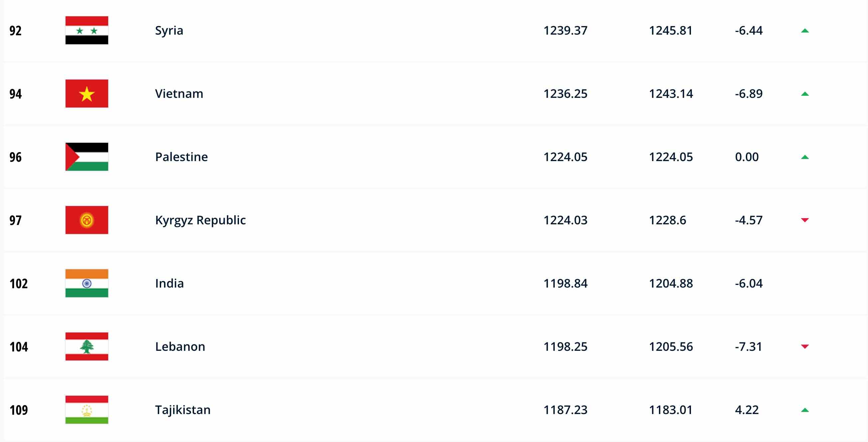
Task: Select the Tajikistan team name
Action: coord(183,410)
